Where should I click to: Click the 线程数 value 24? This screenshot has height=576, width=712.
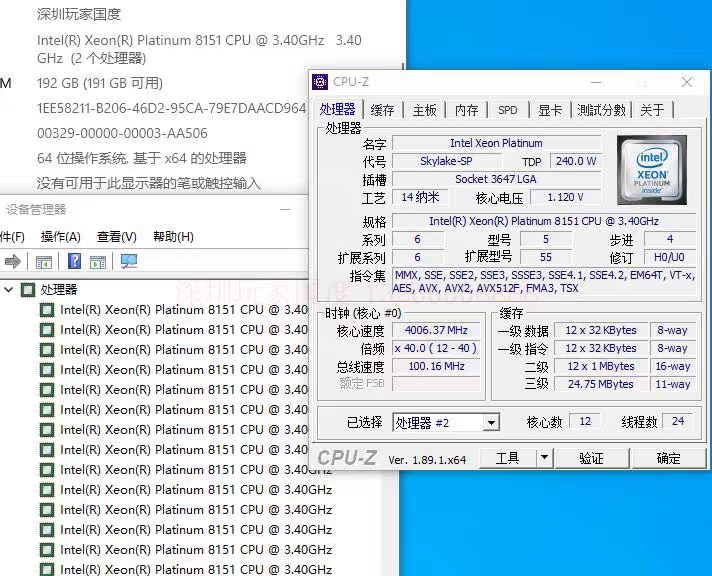(x=678, y=422)
